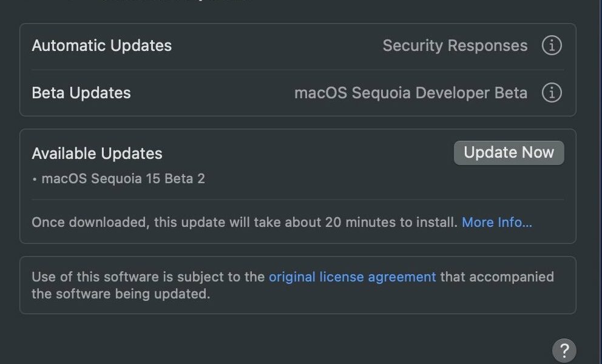Open the More Info… link
Viewport: 602px width, 364px height.
click(497, 222)
